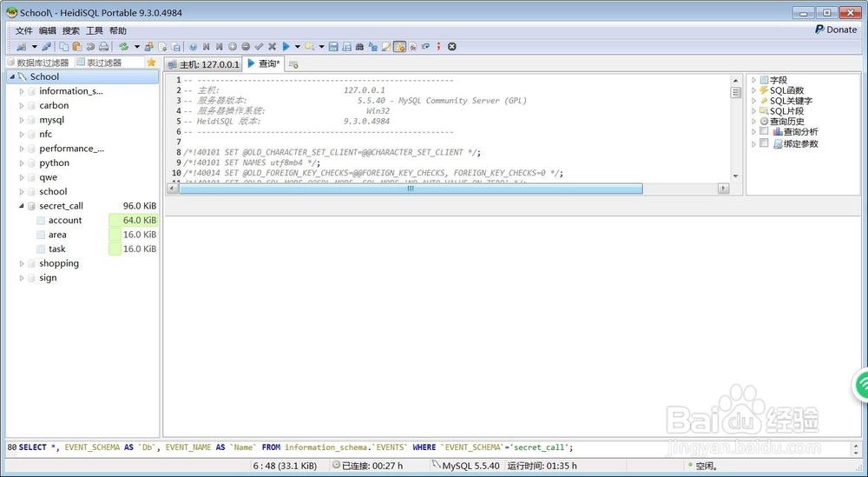
Task: Collapse the School session node
Action: point(12,76)
